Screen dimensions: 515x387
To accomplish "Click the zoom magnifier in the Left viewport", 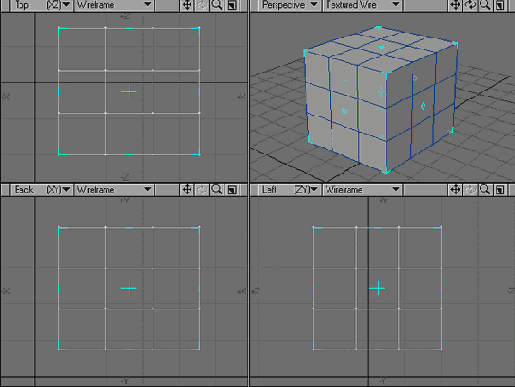I will pos(485,190).
